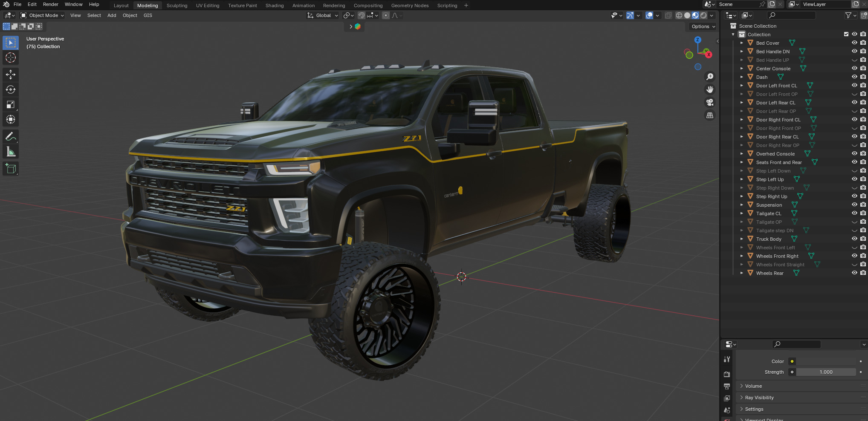Select the Annotate tool
Screen dimensions: 868x421
pyautogui.click(x=11, y=137)
